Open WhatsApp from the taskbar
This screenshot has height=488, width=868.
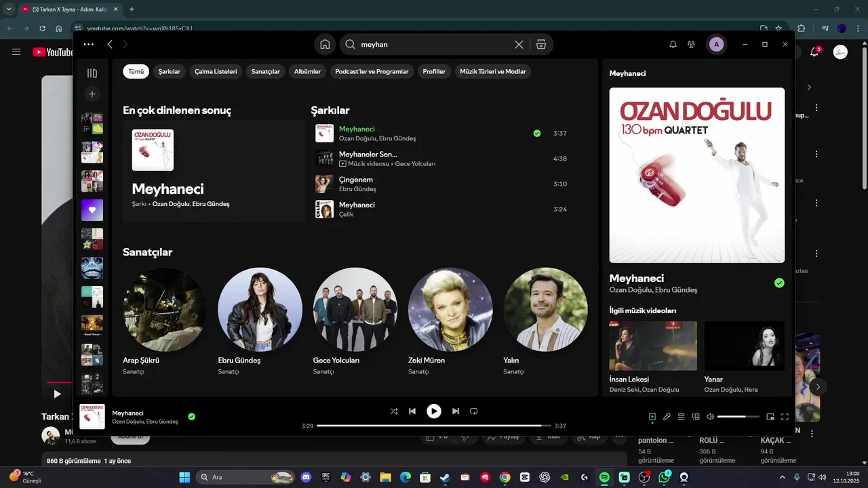pos(664,477)
